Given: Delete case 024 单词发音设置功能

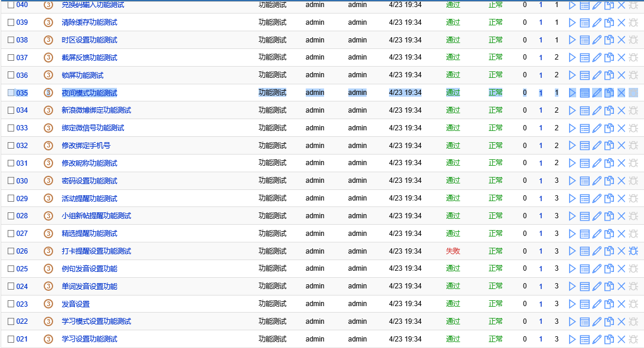Looking at the screenshot, I should tap(622, 287).
